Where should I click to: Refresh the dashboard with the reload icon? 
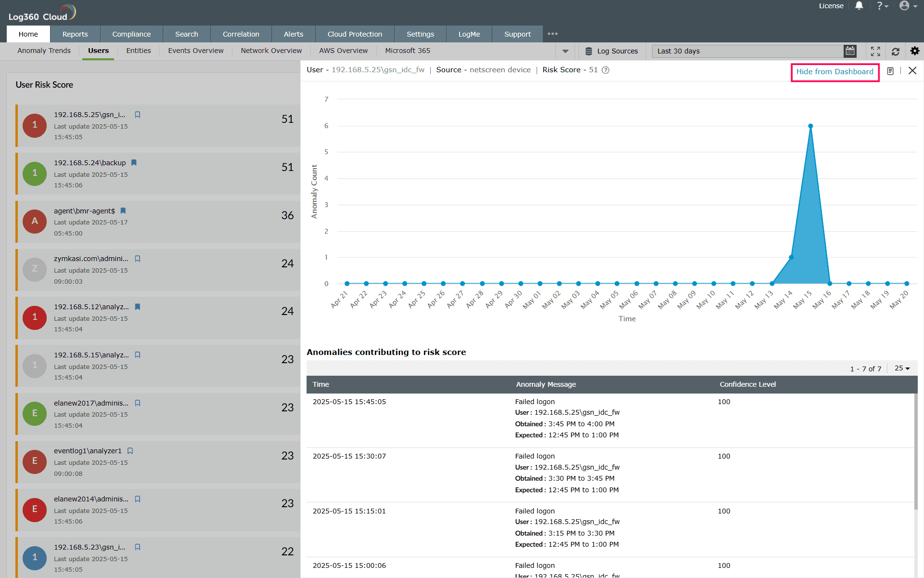coord(895,51)
